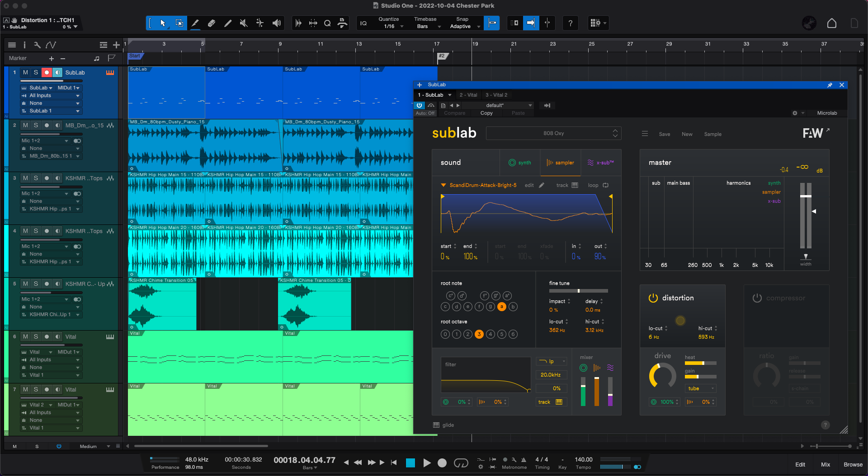The image size is (868, 476).
Task: Open the 808 Oxy preset selector
Action: coord(554,133)
